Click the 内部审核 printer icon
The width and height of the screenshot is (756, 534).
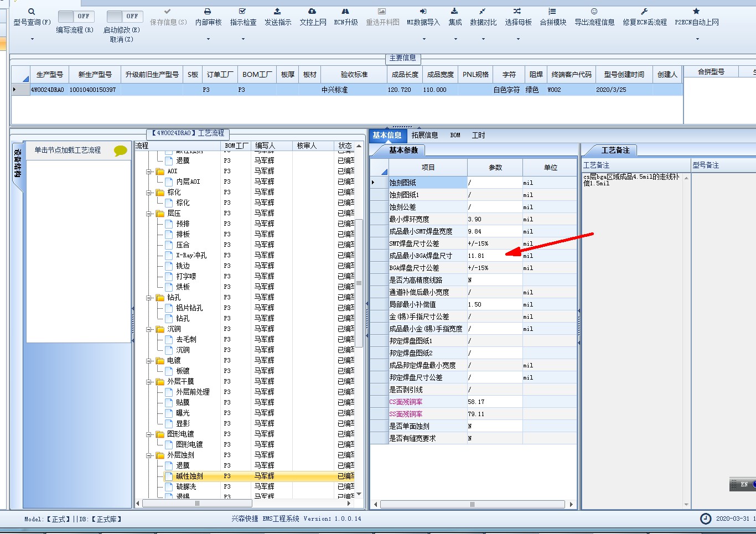pyautogui.click(x=208, y=12)
